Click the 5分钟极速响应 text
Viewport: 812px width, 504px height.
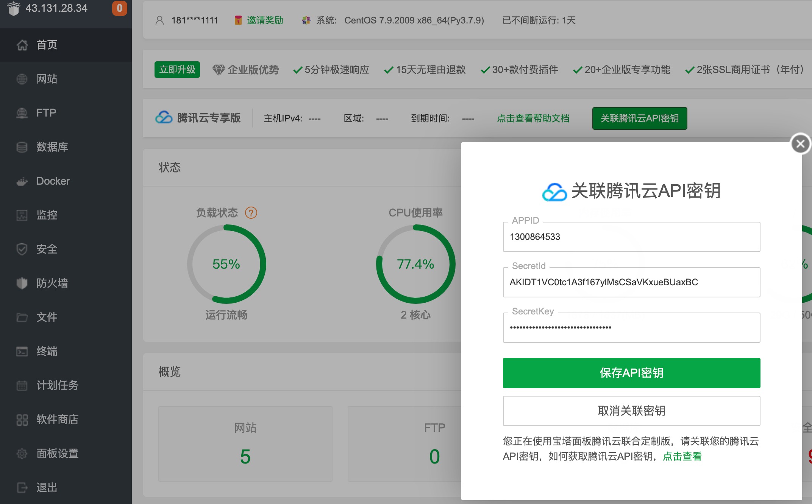point(337,70)
